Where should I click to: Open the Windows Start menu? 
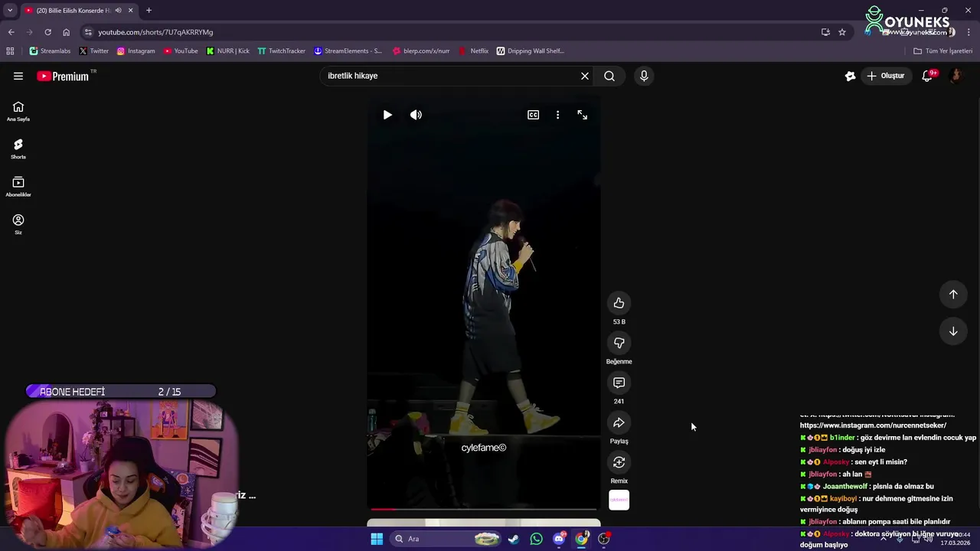[377, 539]
